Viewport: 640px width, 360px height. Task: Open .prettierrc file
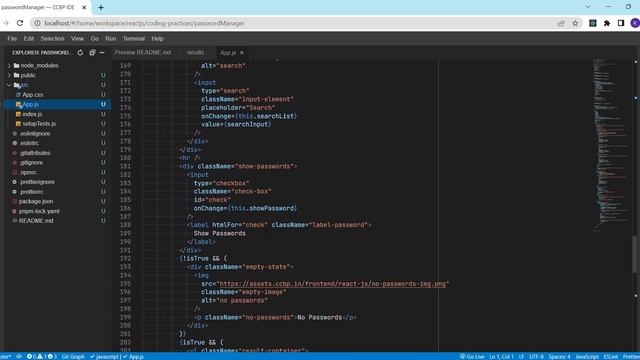point(32,192)
